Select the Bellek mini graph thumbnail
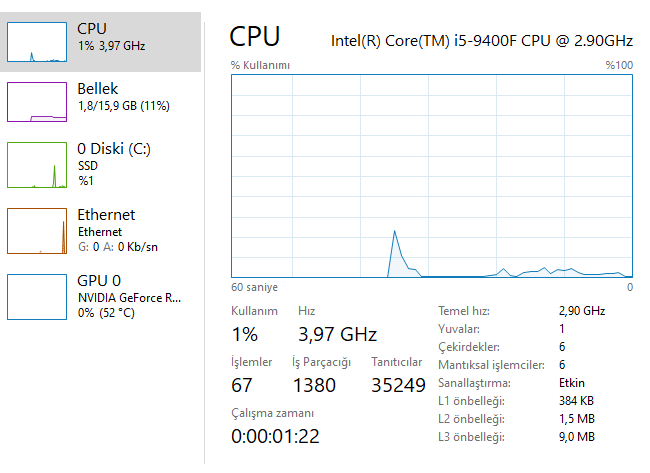Viewport: 650px width, 473px height. coord(38,101)
